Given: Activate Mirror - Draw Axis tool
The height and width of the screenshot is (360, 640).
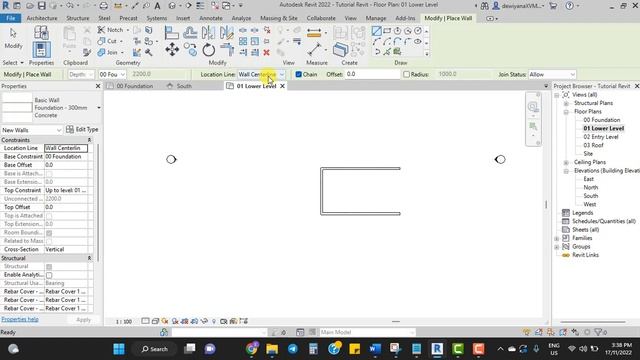Looking at the screenshot, I should click(227, 33).
